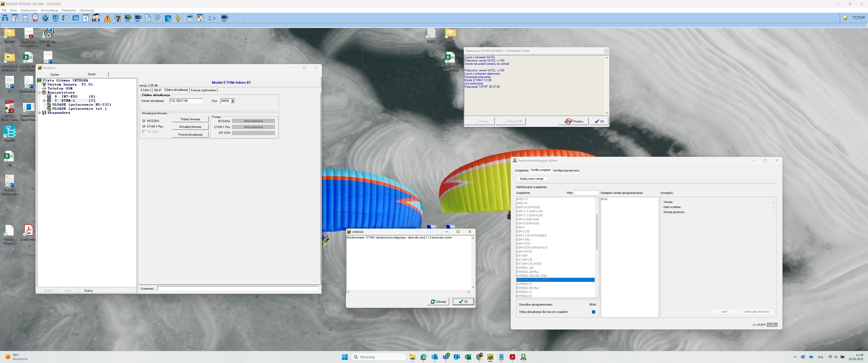Open the warning triangle troubles icon
Image resolution: width=868 pixels, height=363 pixels.
[x=107, y=18]
